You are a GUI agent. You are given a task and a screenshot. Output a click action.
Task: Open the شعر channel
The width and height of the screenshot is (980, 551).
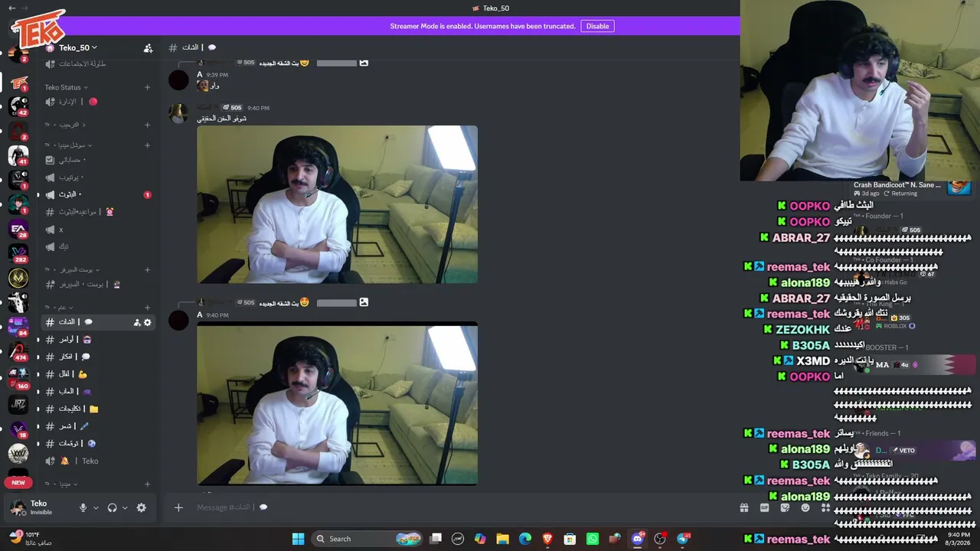pos(100,426)
